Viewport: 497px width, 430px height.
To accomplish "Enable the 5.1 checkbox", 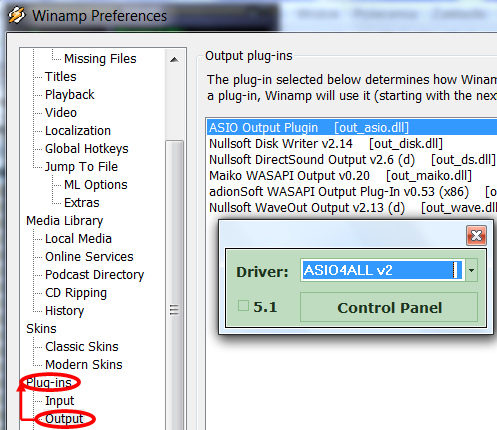I will point(243,306).
